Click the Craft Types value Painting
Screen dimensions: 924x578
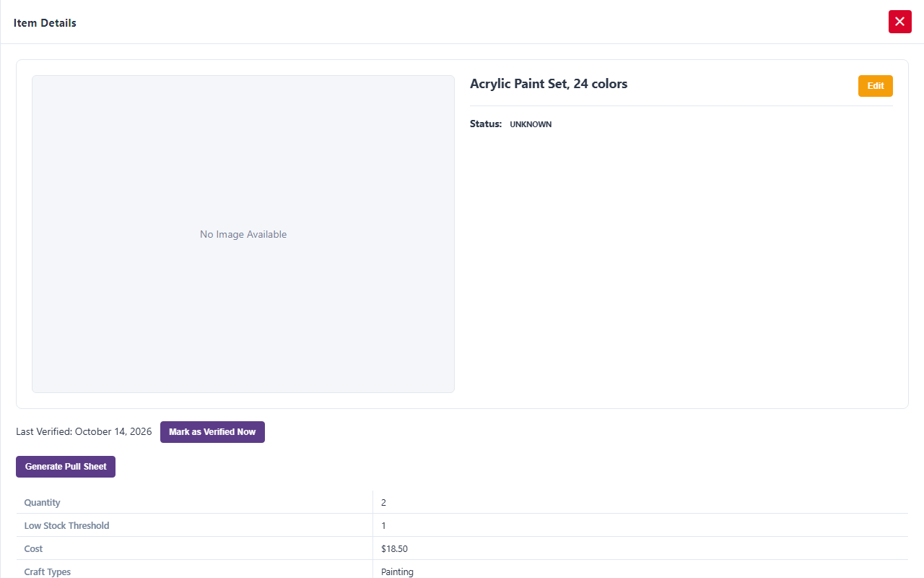pos(397,571)
